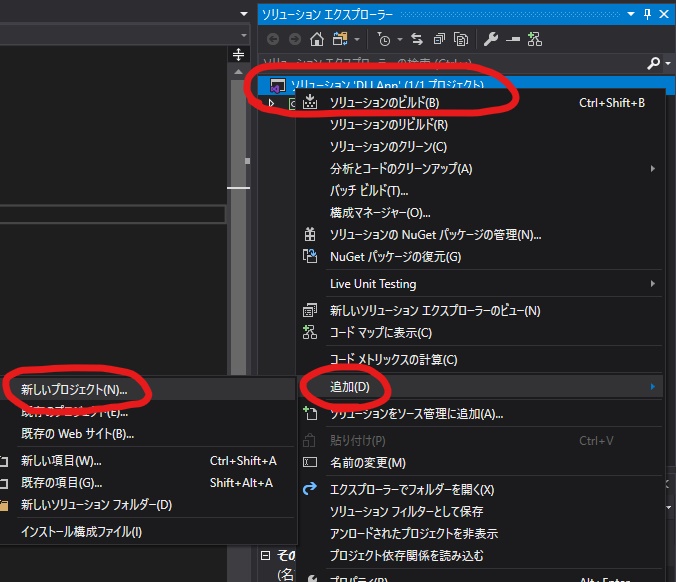Switch views with the solution/folder view icon
The image size is (676, 582).
(340, 39)
